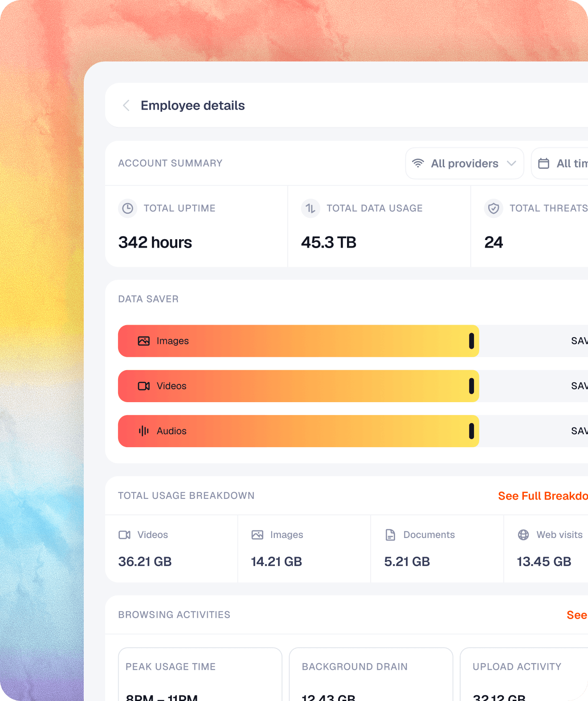
Task: Click the calendar icon in the All time filter
Action: point(543,163)
